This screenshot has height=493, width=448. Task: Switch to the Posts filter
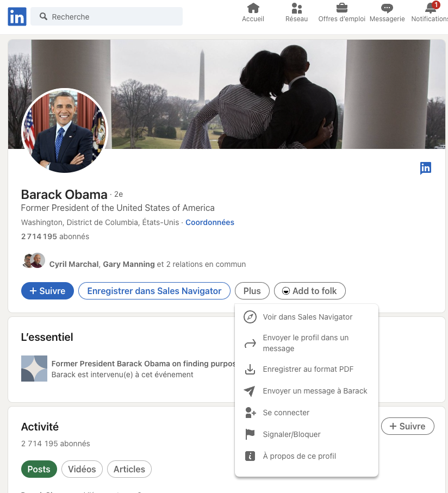pyautogui.click(x=39, y=469)
